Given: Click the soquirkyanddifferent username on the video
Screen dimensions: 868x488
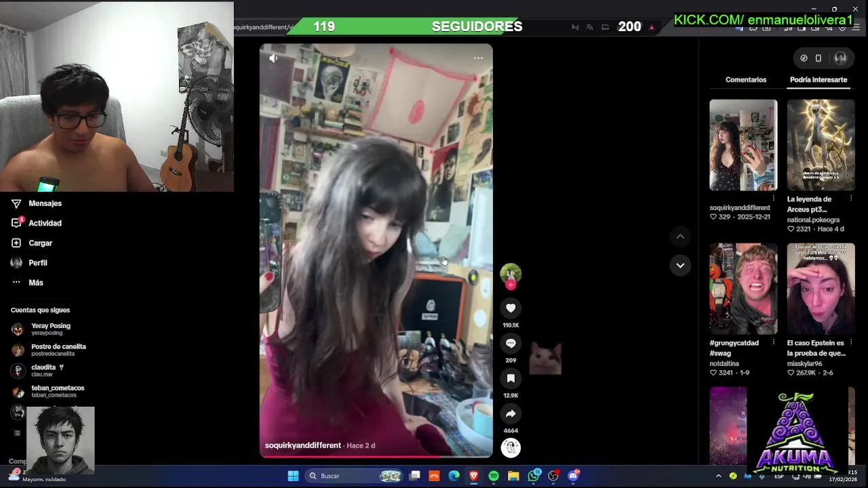Looking at the screenshot, I should pos(302,445).
